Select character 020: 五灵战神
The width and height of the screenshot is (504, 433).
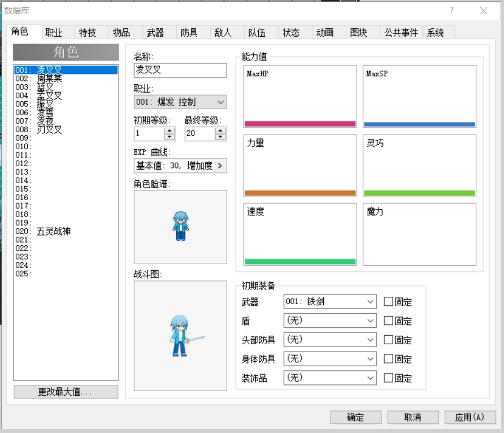(x=66, y=231)
